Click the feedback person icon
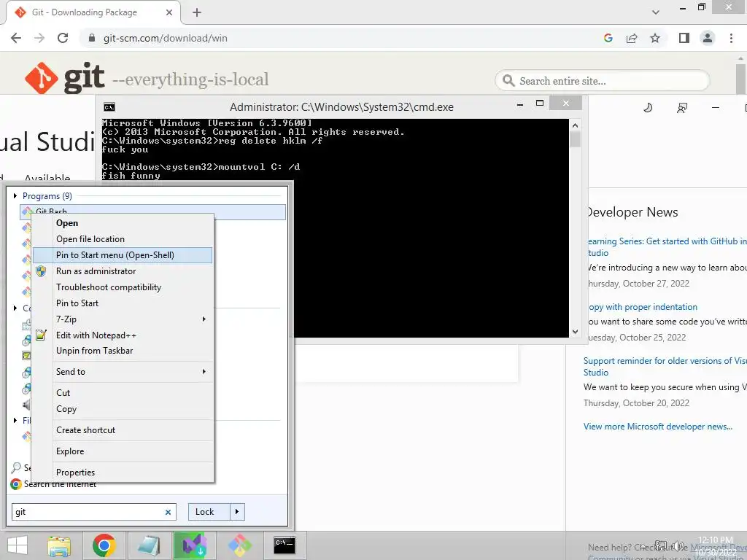 pyautogui.click(x=682, y=108)
